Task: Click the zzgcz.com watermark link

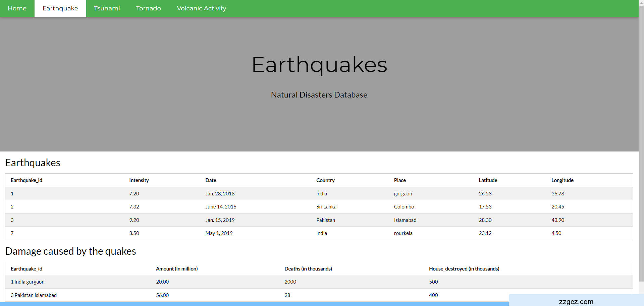Action: pos(576,302)
